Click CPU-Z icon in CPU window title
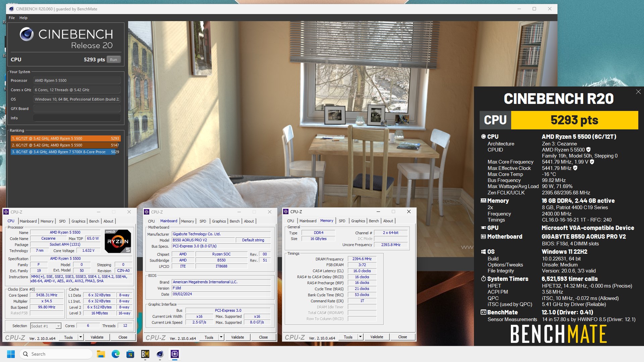 pyautogui.click(x=6, y=212)
